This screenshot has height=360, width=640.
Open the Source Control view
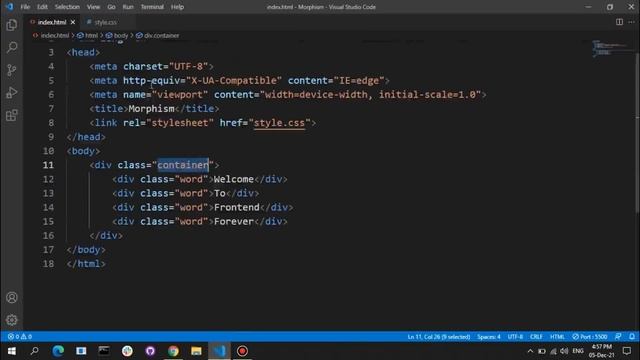12,70
